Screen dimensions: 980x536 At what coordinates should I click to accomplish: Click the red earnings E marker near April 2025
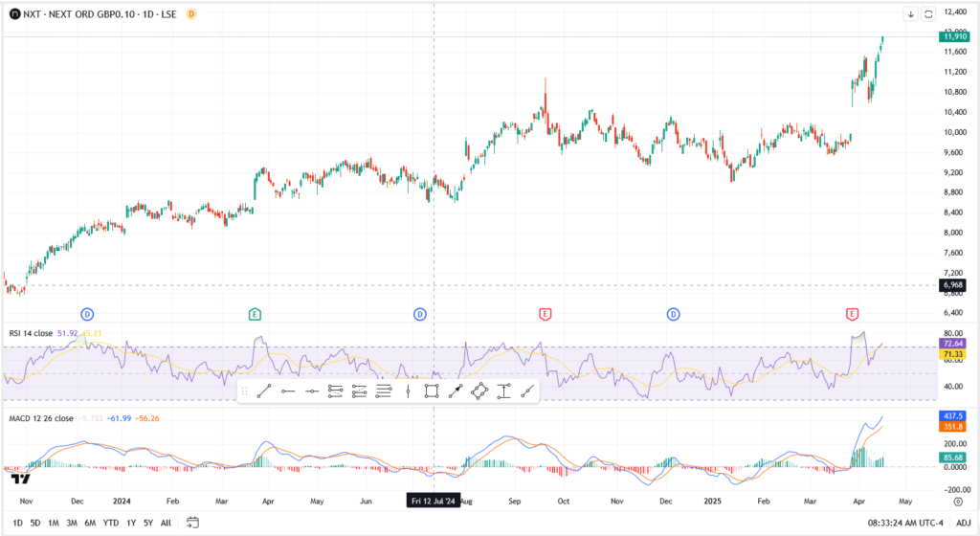pos(852,314)
